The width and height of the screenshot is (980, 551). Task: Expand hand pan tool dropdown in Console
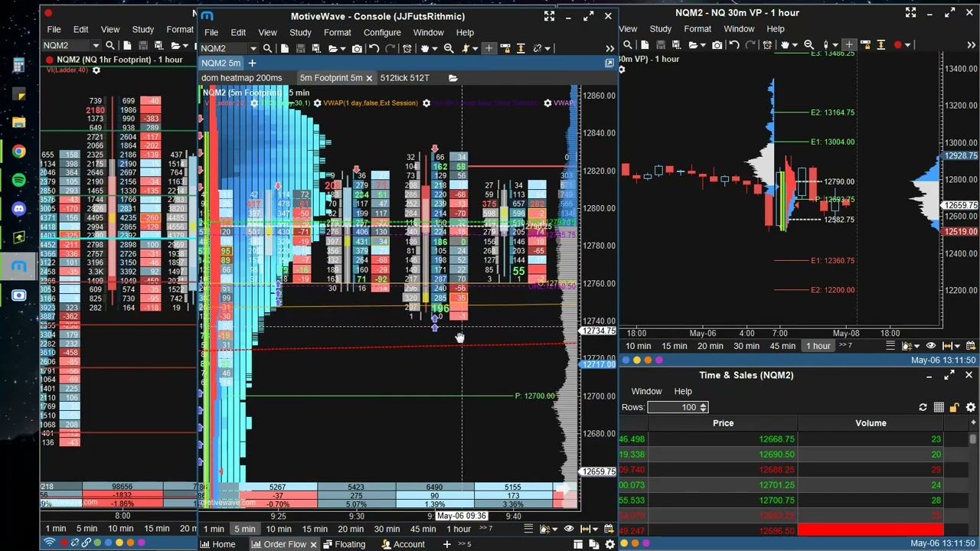point(435,48)
